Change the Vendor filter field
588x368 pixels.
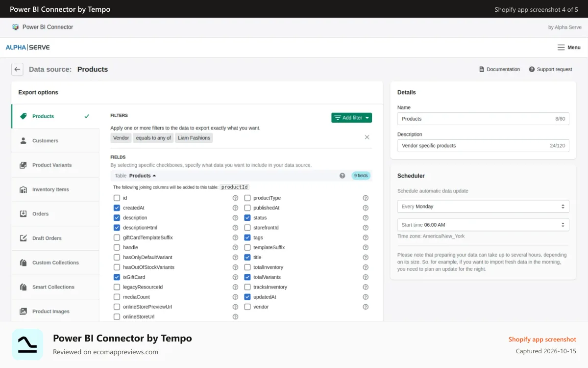click(x=121, y=138)
